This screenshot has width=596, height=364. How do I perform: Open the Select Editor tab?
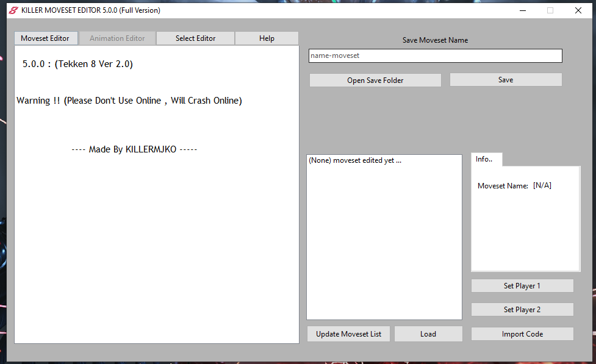click(x=195, y=38)
